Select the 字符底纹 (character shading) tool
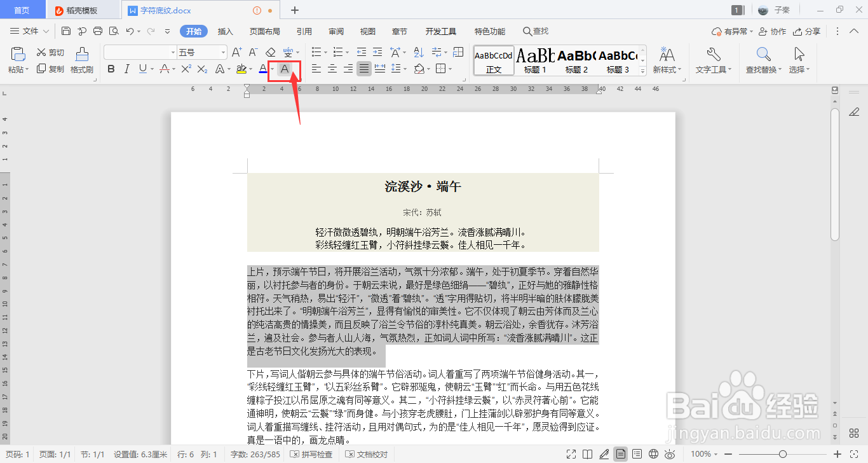This screenshot has height=463, width=868. pyautogui.click(x=283, y=69)
